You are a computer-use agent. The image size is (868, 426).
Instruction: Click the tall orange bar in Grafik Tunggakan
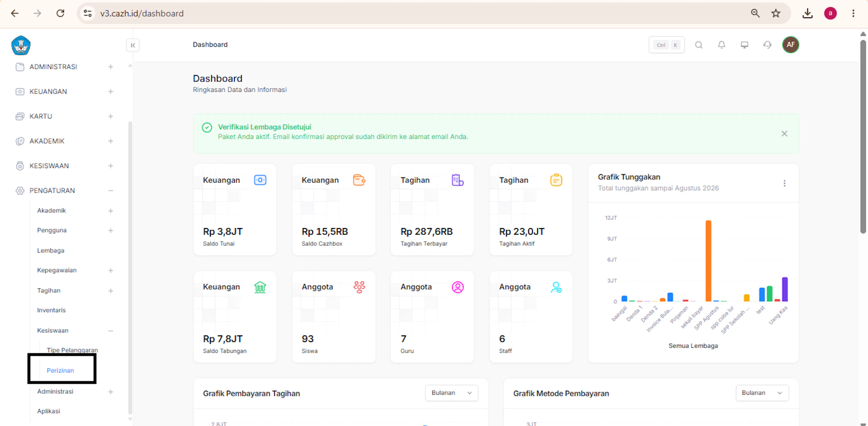click(708, 261)
